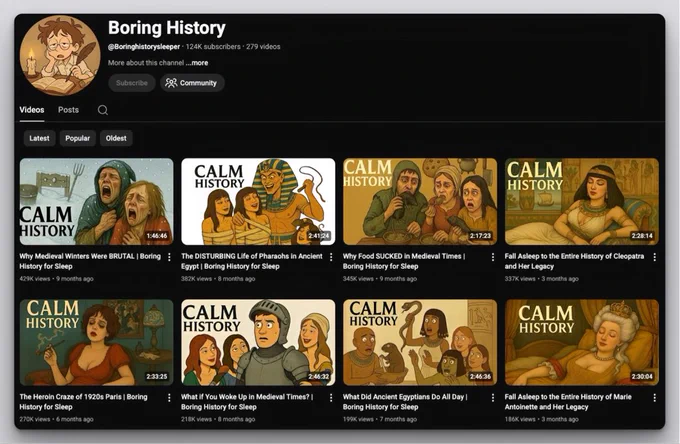This screenshot has height=444, width=680.
Task: Open options menu for Medieval Winters video
Action: [x=169, y=257]
